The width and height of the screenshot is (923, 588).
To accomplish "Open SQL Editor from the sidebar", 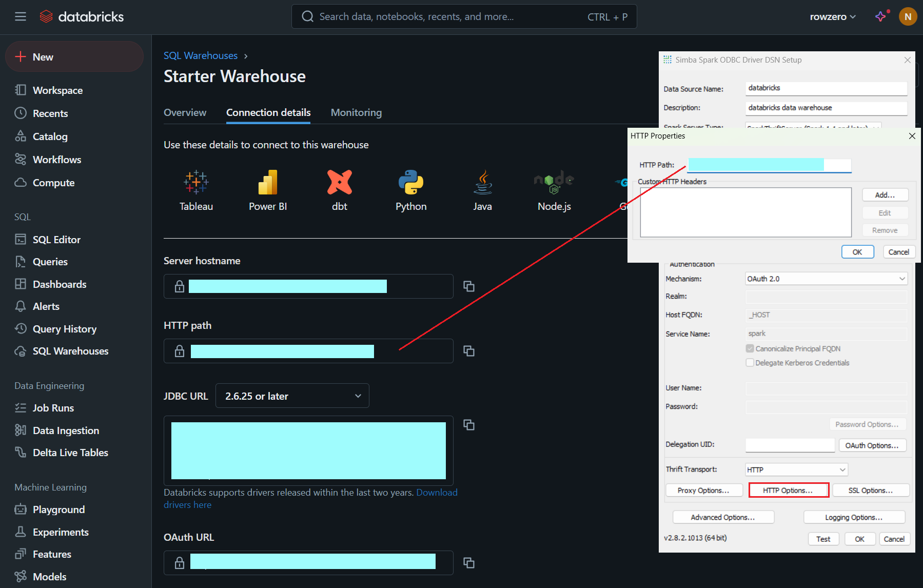I will pos(56,240).
